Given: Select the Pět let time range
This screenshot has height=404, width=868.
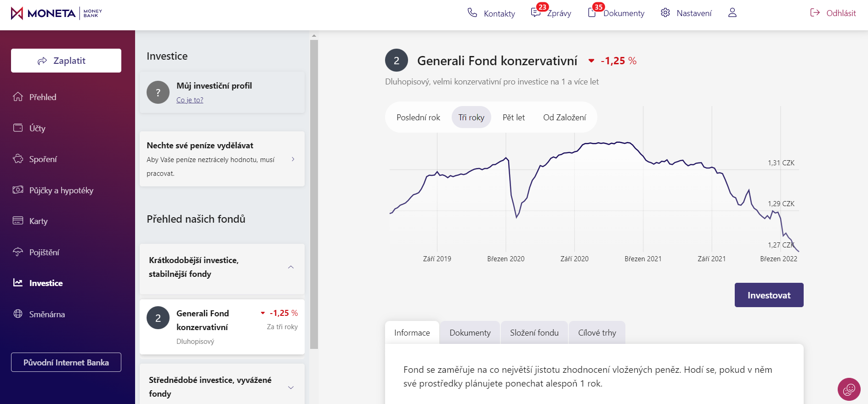Looking at the screenshot, I should click(513, 118).
